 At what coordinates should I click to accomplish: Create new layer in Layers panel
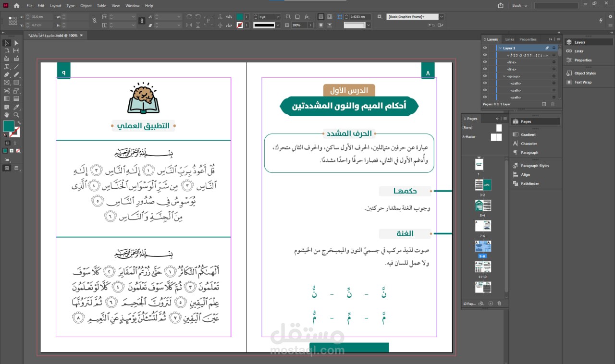(544, 104)
